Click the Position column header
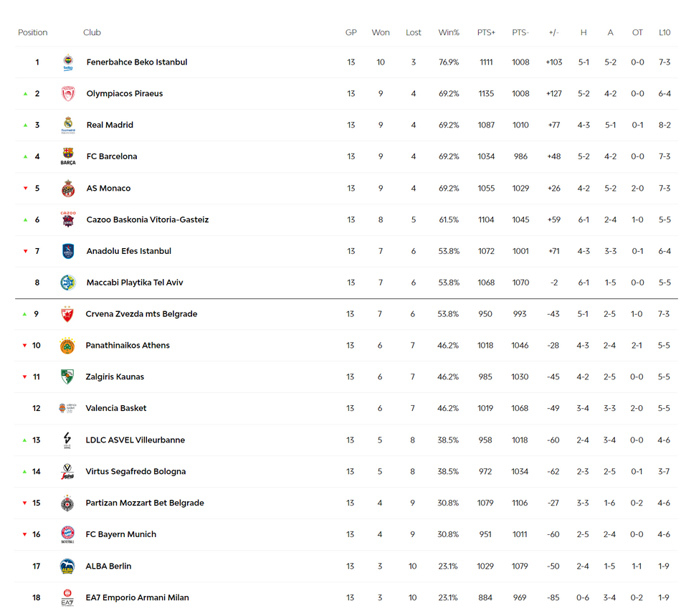Image resolution: width=681 pixels, height=616 pixels. point(32,32)
